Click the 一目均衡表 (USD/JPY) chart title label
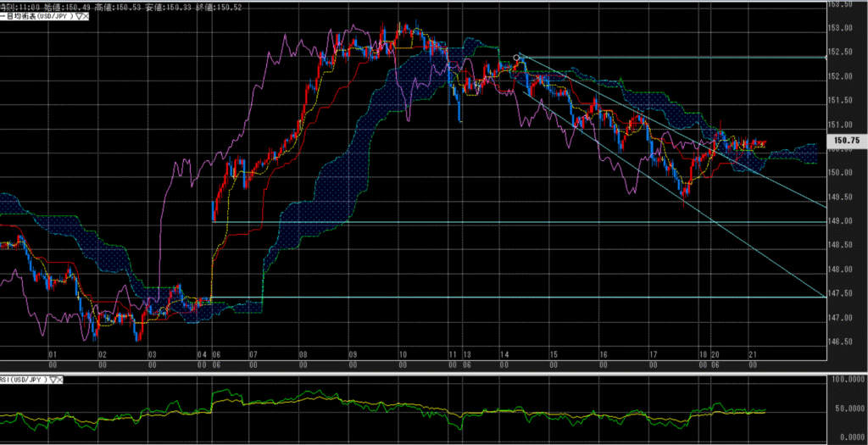 38,16
